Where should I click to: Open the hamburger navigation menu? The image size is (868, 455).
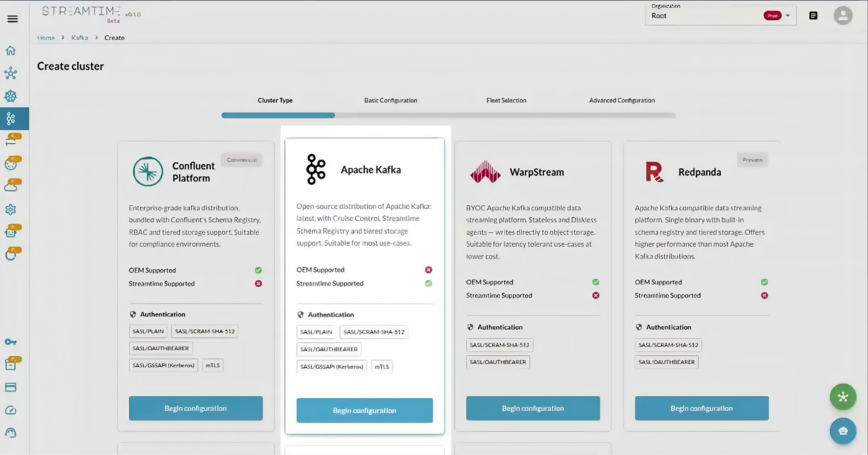tap(13, 19)
